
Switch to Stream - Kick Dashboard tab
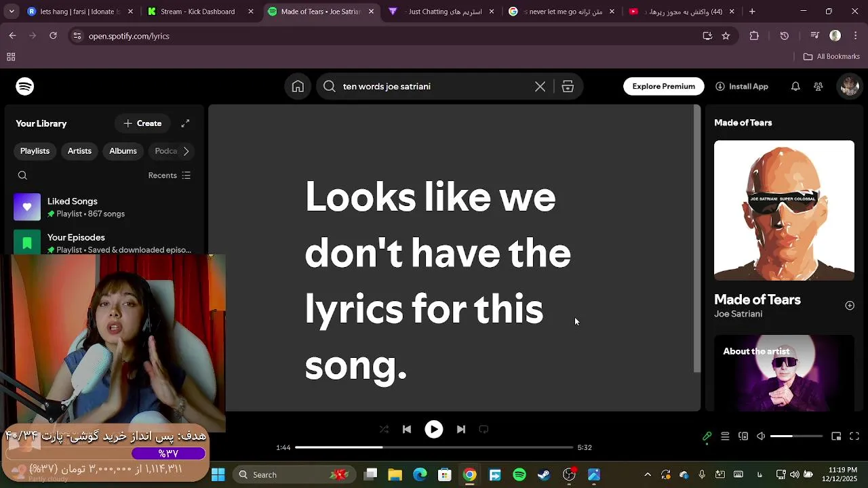[x=200, y=12]
